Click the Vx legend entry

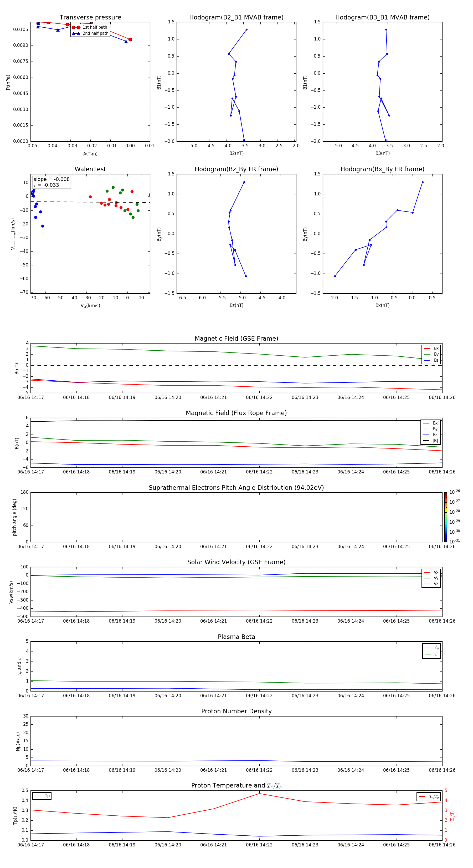[431, 572]
